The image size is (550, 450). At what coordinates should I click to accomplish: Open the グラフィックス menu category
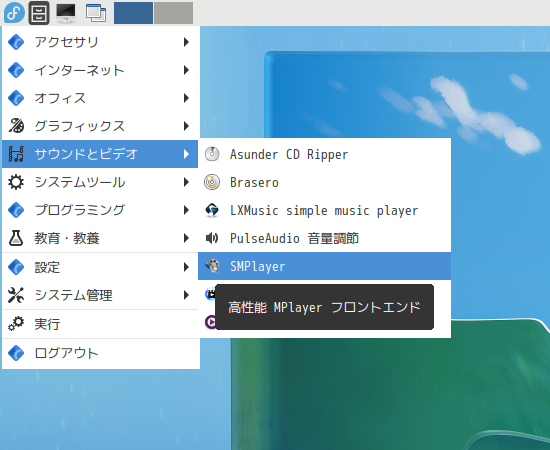coord(100,126)
